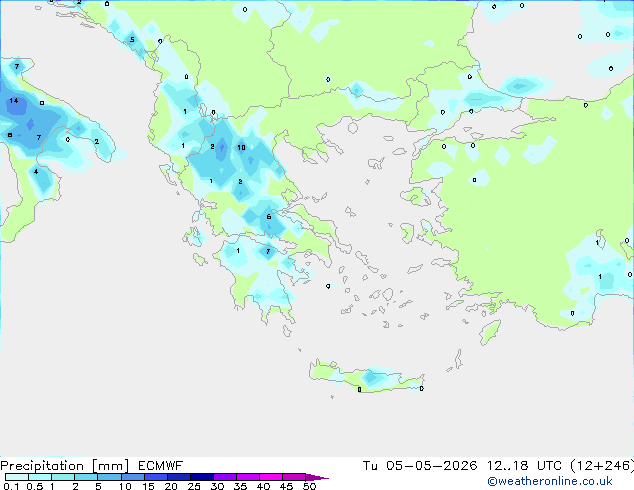The image size is (634, 490).
Task: Click the '12..18 UTC' time text
Action: pos(524,466)
